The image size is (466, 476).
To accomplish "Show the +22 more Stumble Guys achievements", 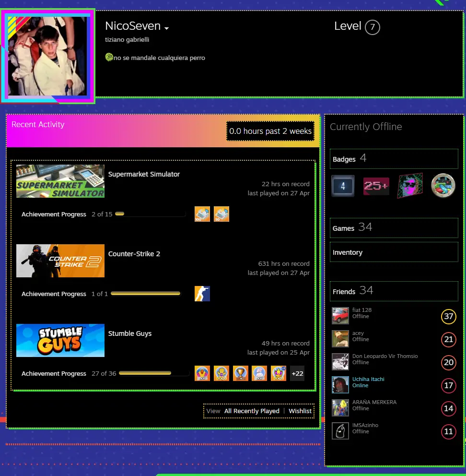I will pyautogui.click(x=297, y=373).
